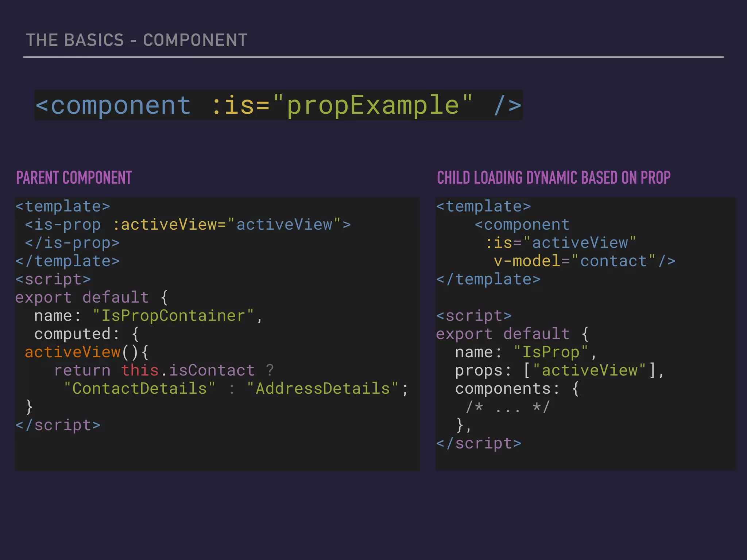Image resolution: width=747 pixels, height=560 pixels.
Task: Click the "CHILD LOADING DYNAMIC BASED ON PROP" heading
Action: 554,178
